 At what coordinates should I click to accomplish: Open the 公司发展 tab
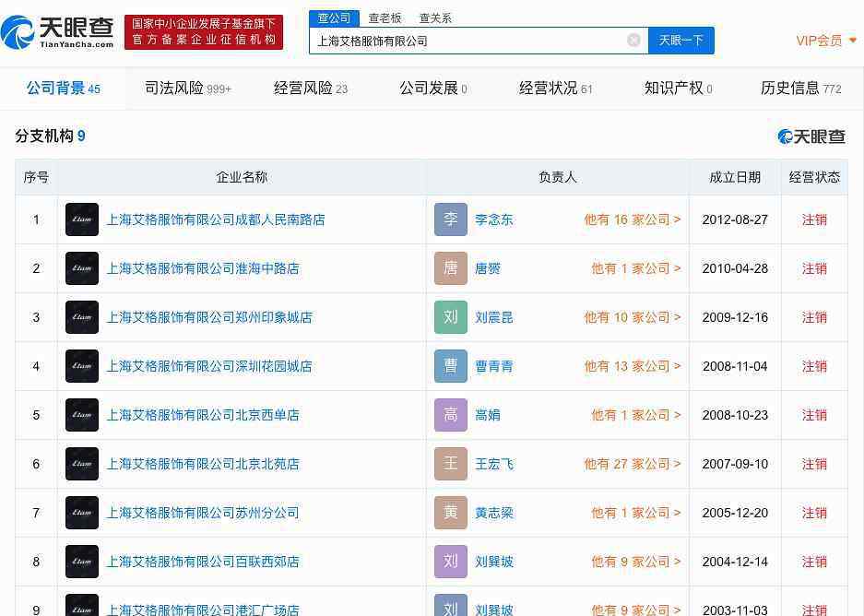[x=433, y=89]
